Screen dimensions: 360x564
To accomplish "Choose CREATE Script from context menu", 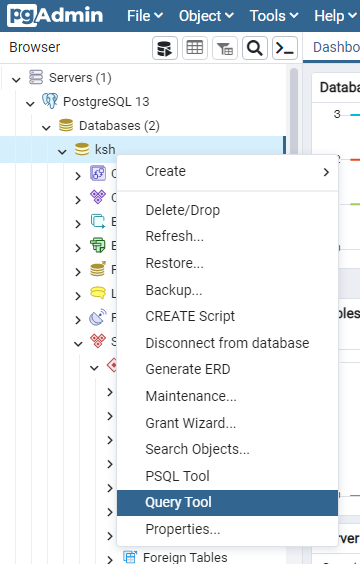I will tap(227, 316).
